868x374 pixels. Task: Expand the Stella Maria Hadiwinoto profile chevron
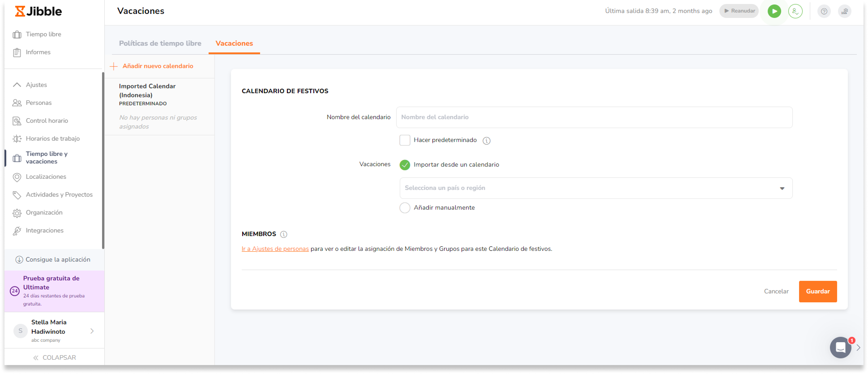point(92,331)
